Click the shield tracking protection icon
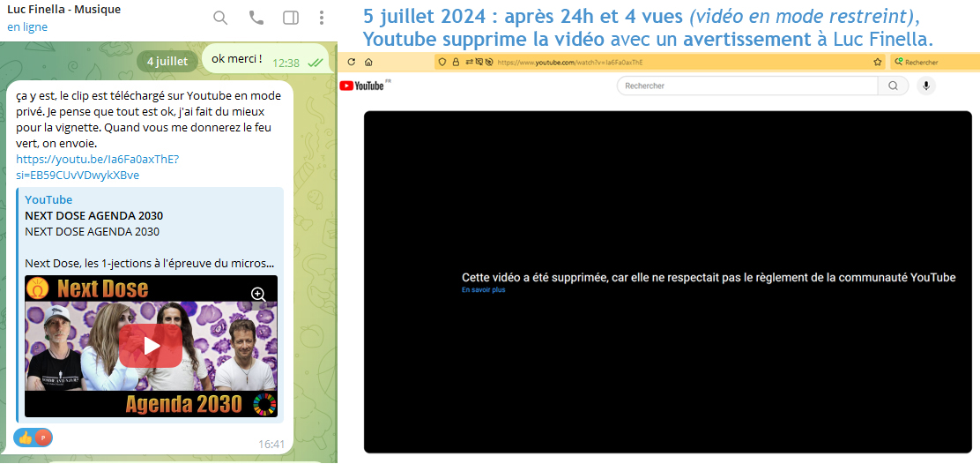 pos(442,62)
